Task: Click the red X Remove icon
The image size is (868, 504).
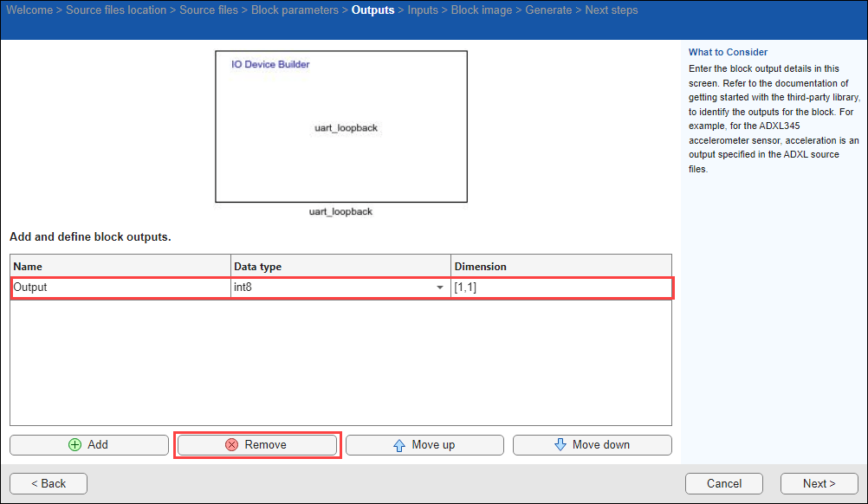Action: click(x=231, y=445)
